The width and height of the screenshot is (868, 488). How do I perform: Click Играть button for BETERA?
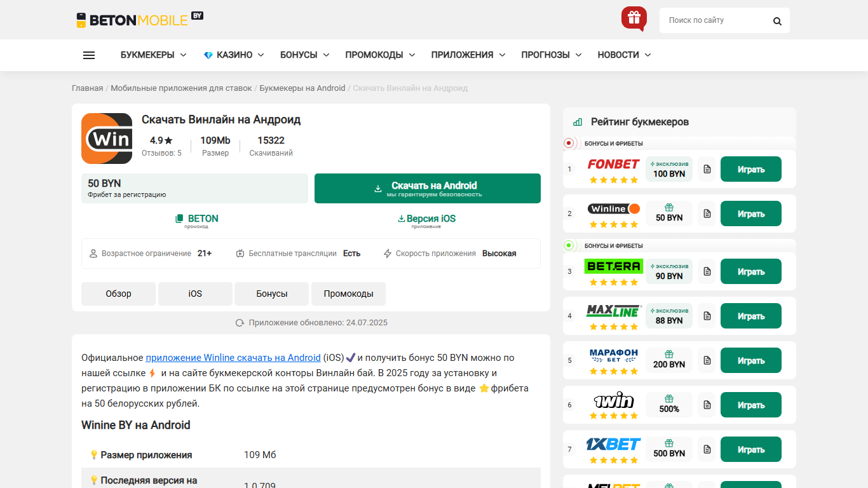pos(751,271)
